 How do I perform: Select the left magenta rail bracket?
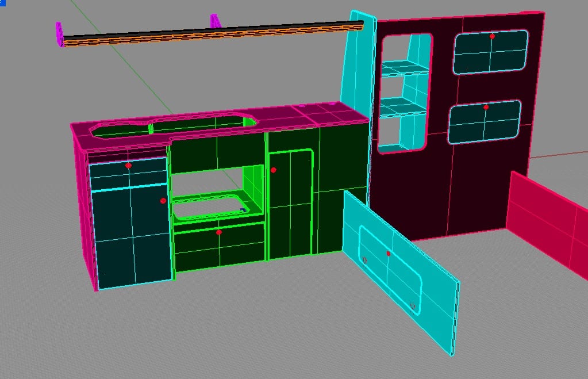pos(59,34)
